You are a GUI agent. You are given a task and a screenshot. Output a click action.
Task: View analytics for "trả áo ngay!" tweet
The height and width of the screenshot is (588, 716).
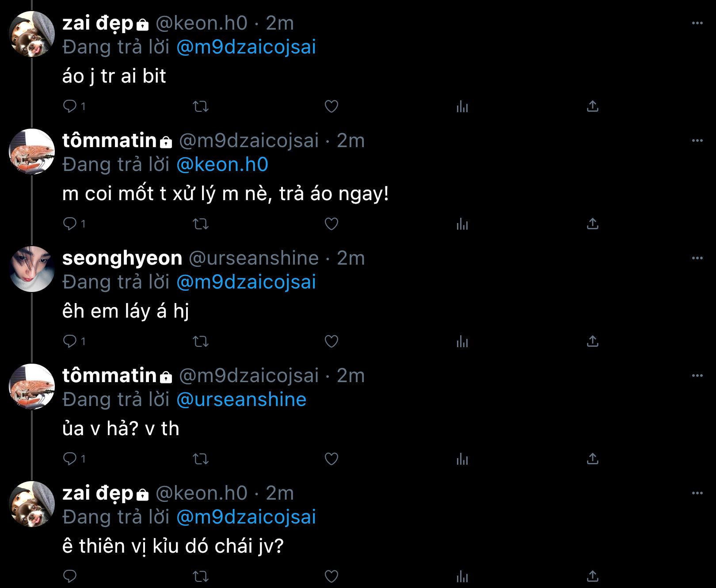(462, 224)
